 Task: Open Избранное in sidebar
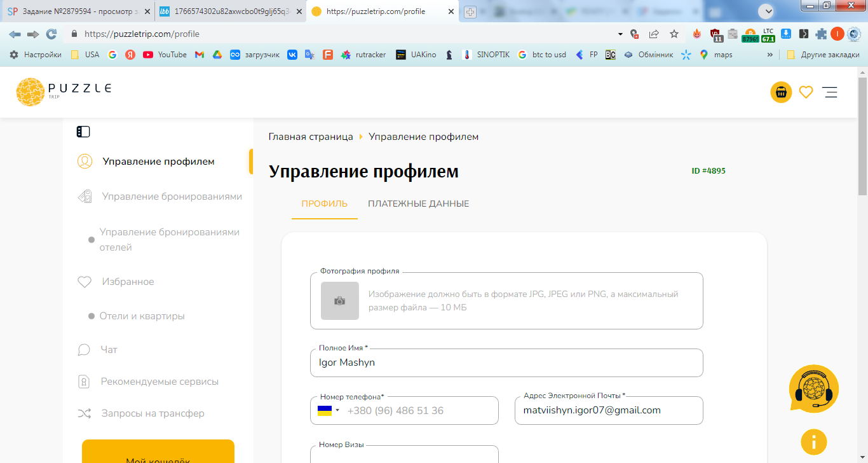tap(115, 282)
